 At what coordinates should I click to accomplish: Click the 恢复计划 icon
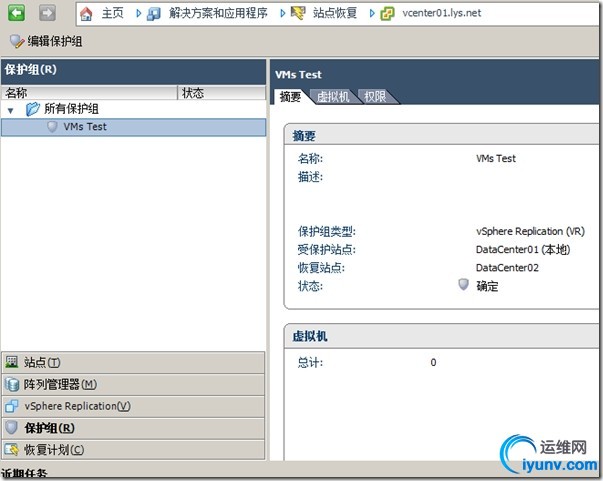tap(12, 449)
